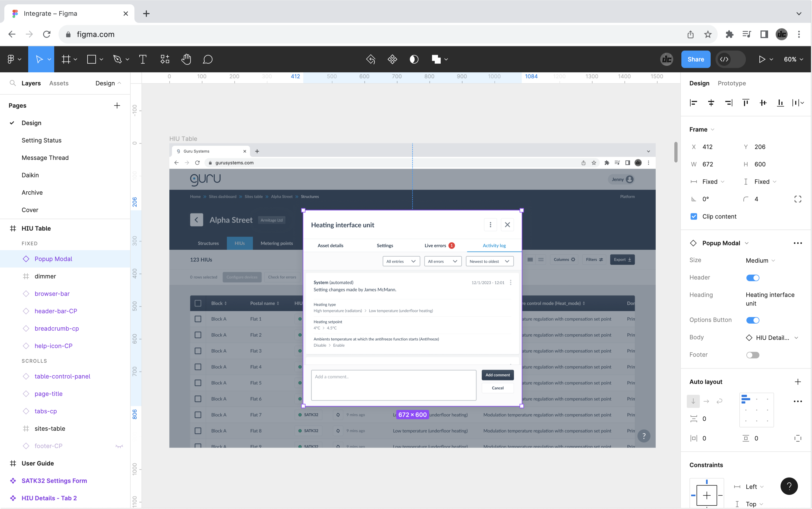Image resolution: width=812 pixels, height=509 pixels.
Task: Open the All entries filter dropdown
Action: (401, 261)
